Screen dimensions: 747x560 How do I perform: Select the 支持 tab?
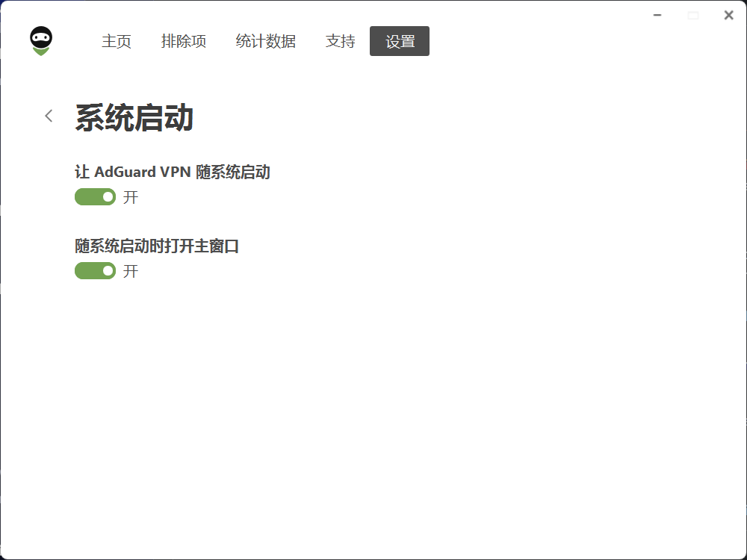pyautogui.click(x=340, y=41)
